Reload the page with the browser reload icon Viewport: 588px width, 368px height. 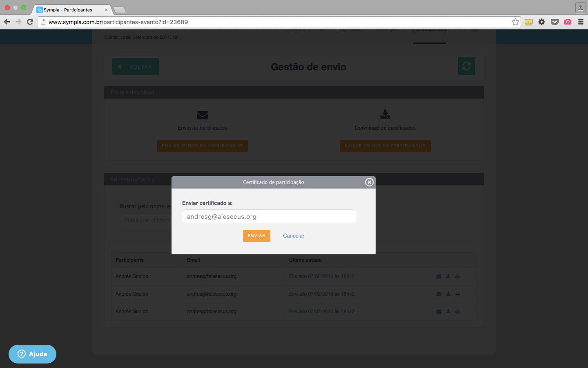coord(30,22)
